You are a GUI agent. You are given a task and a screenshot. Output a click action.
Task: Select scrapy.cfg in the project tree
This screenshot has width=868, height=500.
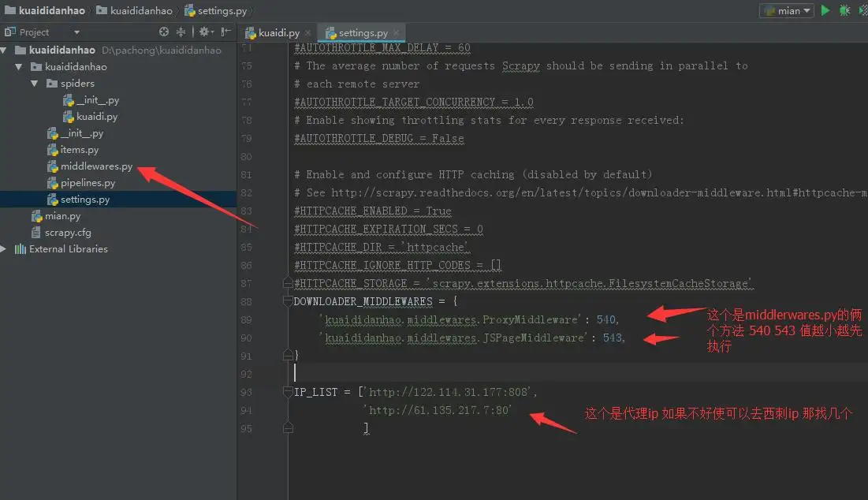(68, 233)
